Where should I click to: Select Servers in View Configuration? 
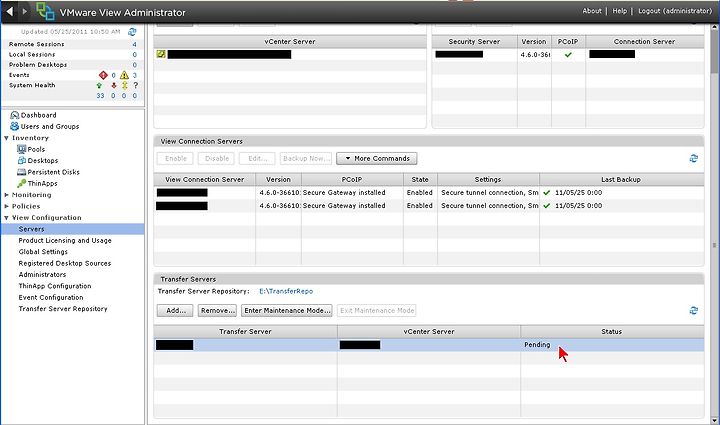(x=73, y=229)
